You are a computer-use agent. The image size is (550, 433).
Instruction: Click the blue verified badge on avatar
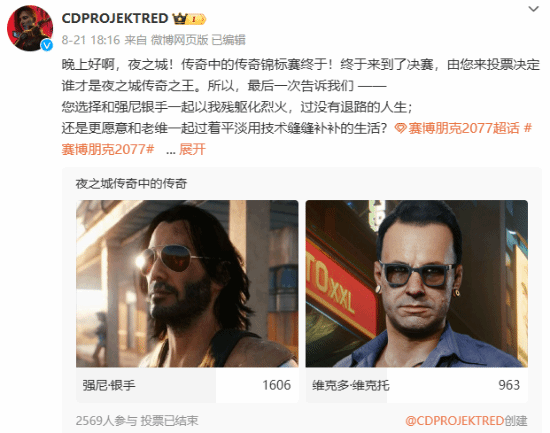tap(47, 45)
